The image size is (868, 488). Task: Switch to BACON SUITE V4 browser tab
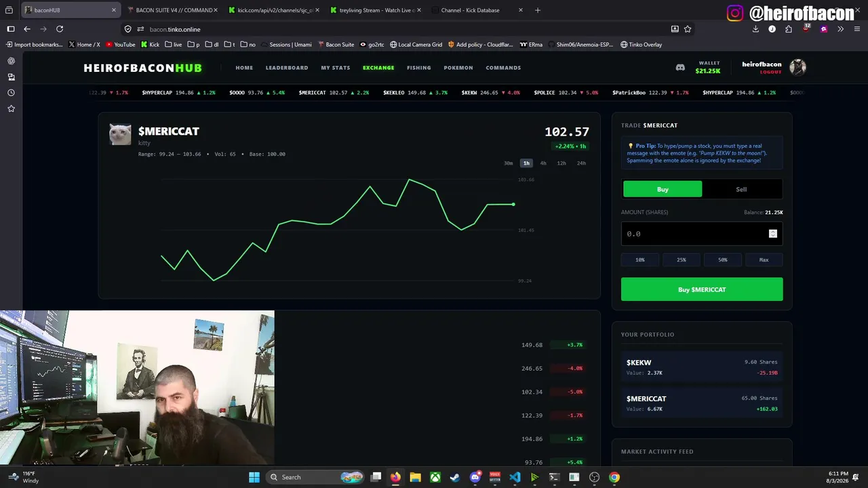[x=172, y=10]
